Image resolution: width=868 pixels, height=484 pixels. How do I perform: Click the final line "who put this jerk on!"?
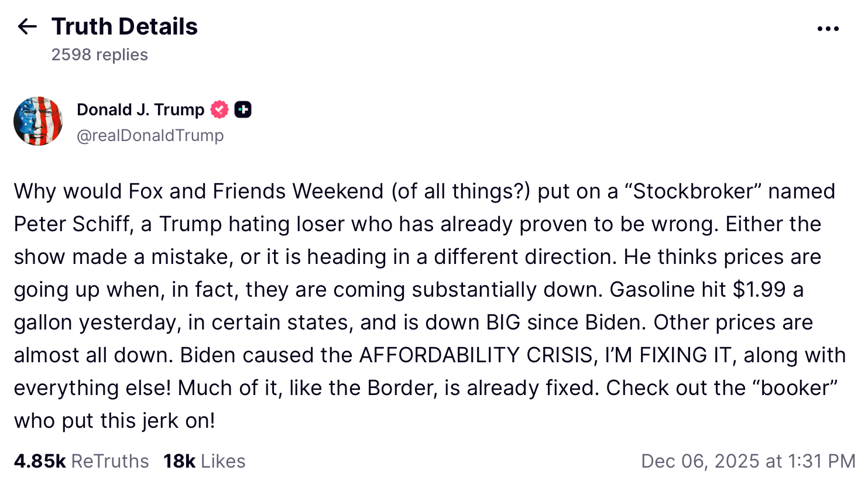point(115,421)
